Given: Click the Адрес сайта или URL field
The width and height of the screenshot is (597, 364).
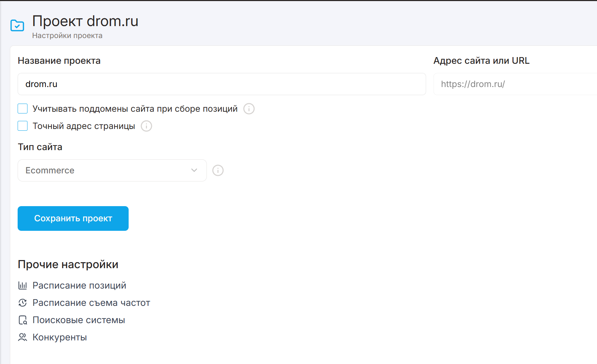Looking at the screenshot, I should click(515, 84).
